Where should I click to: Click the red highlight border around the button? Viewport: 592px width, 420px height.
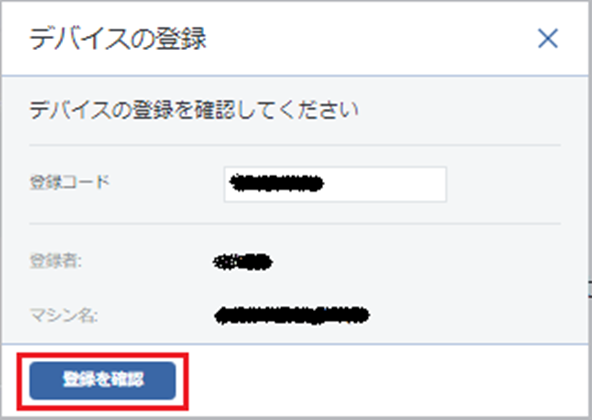click(x=103, y=355)
